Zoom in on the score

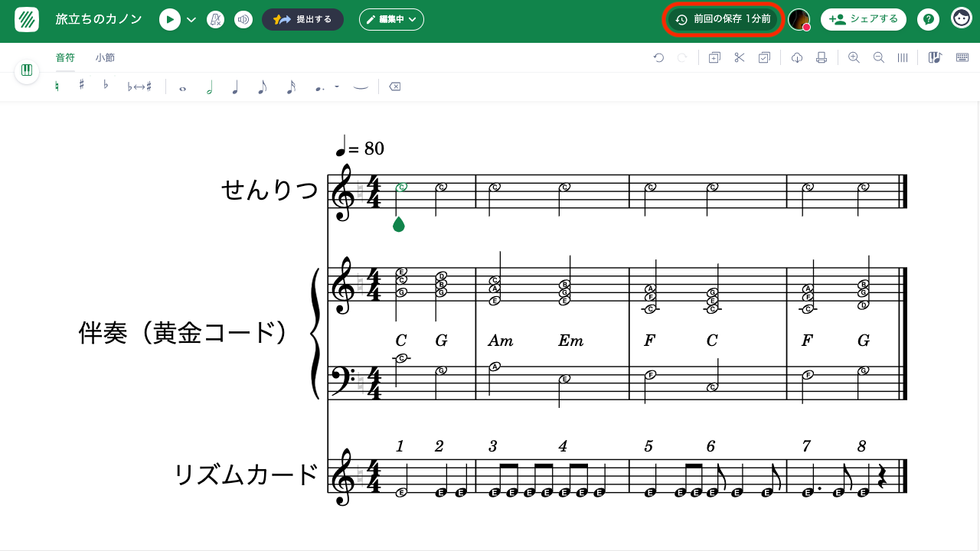coord(854,57)
